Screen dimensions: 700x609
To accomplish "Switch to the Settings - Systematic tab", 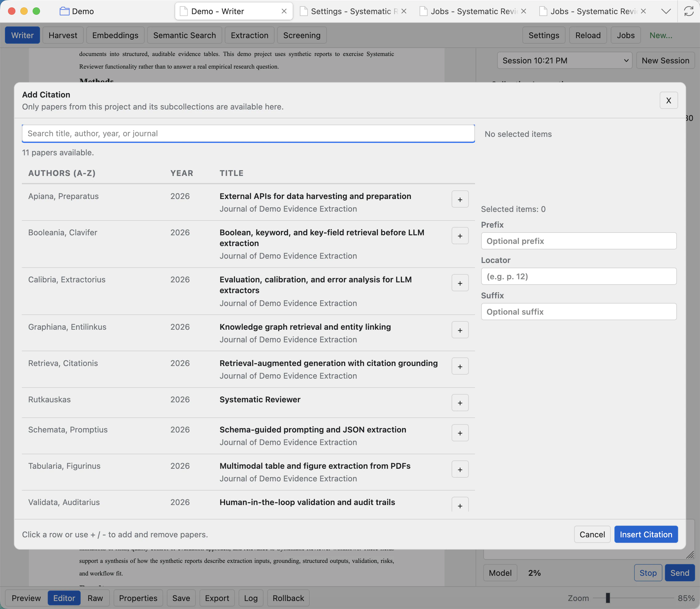I will coord(353,11).
